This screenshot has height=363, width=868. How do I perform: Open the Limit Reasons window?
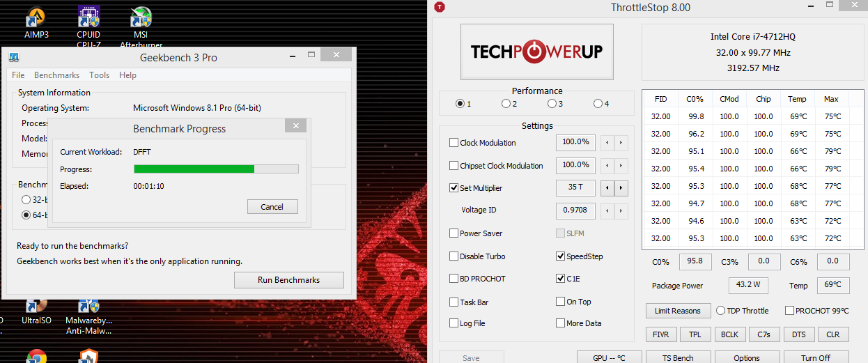pos(678,311)
